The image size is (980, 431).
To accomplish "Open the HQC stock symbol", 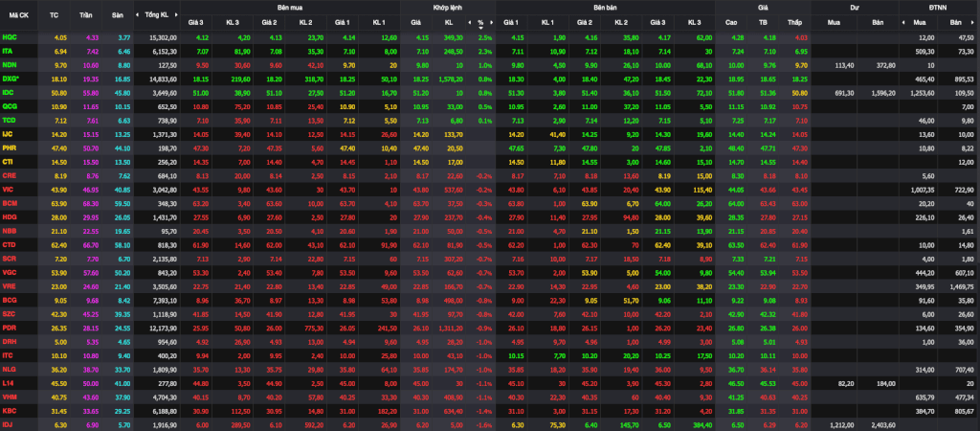I will pyautogui.click(x=10, y=37).
